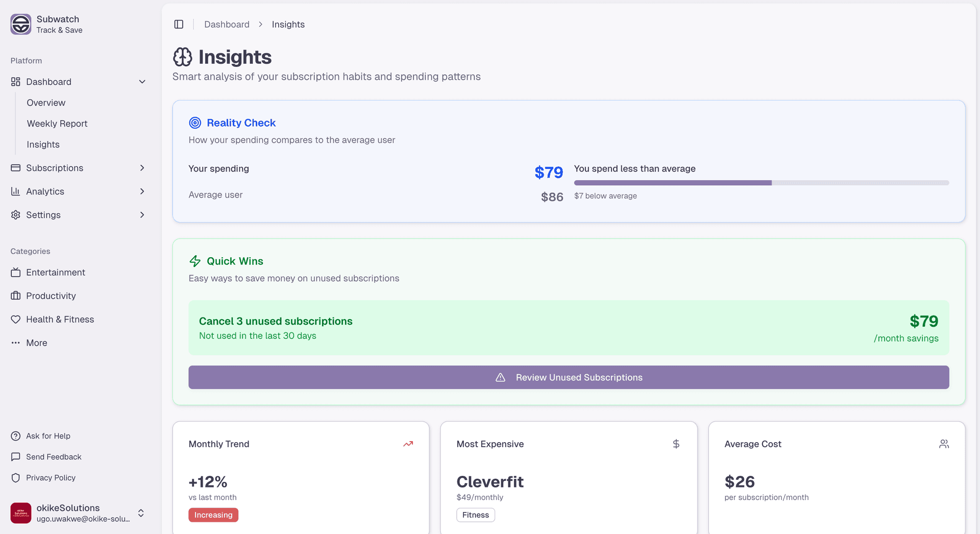This screenshot has height=534, width=980.
Task: Expand the Subscriptions menu chevron
Action: point(142,167)
